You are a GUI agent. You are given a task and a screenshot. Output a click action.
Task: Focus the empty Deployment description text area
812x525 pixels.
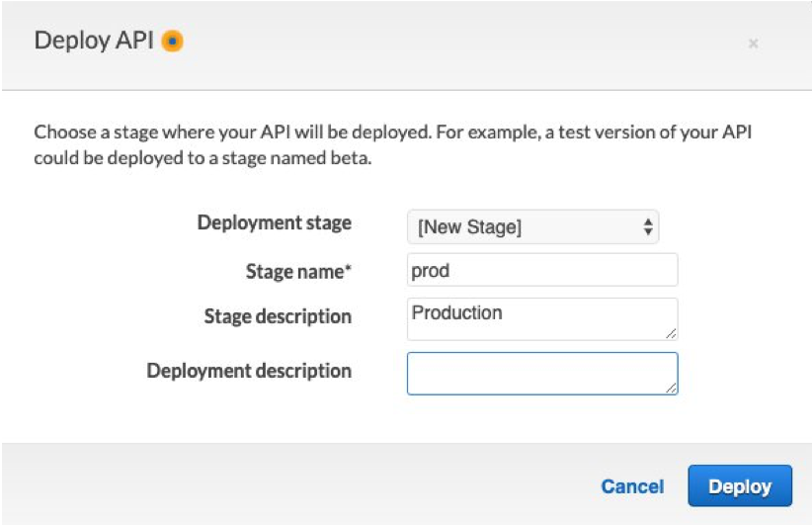point(541,373)
